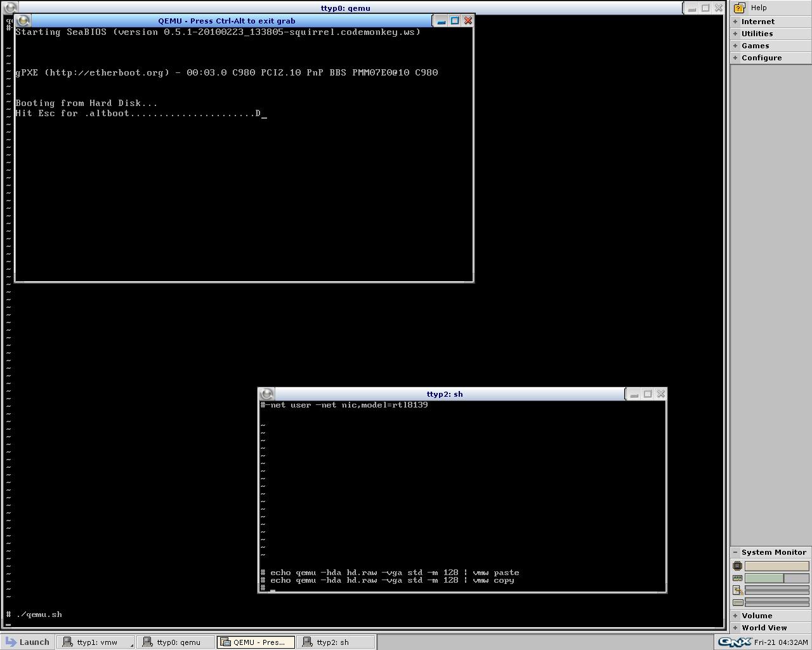
Task: Click the terminal icon on ttyp0 taskbar entry
Action: pyautogui.click(x=147, y=642)
